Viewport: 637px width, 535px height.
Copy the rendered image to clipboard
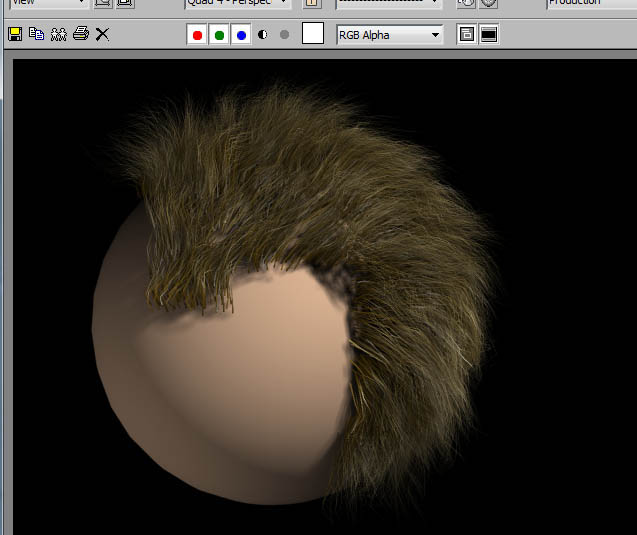click(37, 34)
